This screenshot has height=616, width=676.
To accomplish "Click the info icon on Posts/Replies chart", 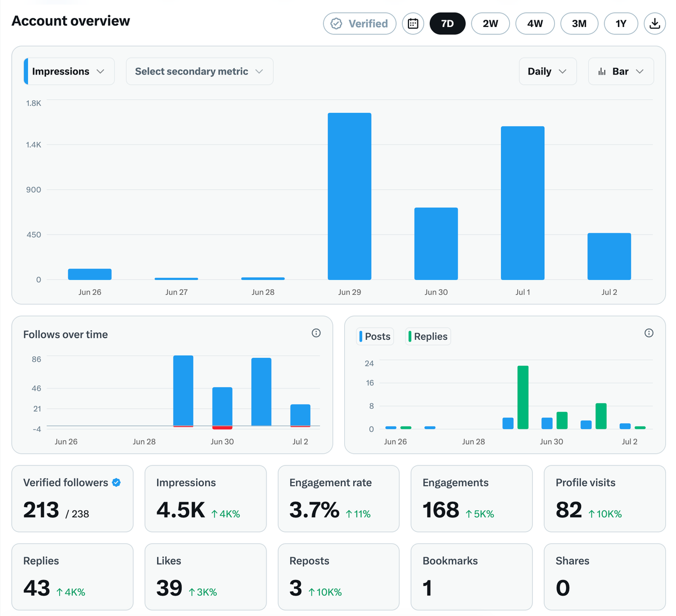I will (649, 333).
